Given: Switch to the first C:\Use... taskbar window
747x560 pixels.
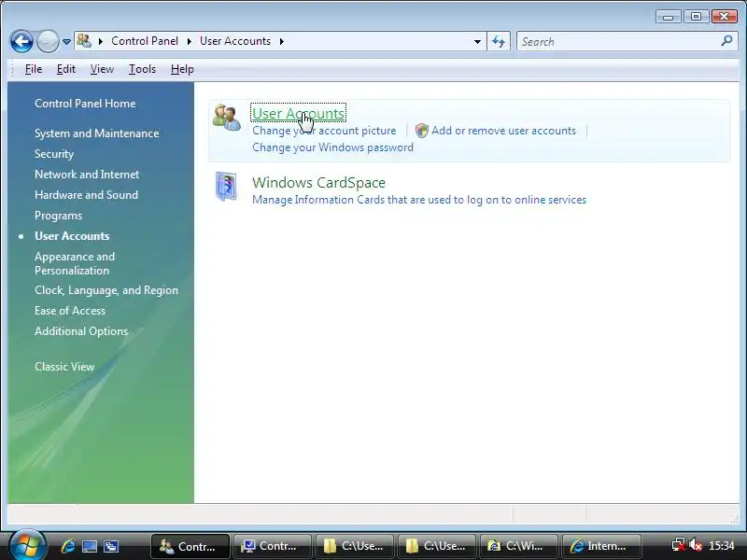Looking at the screenshot, I should [355, 546].
